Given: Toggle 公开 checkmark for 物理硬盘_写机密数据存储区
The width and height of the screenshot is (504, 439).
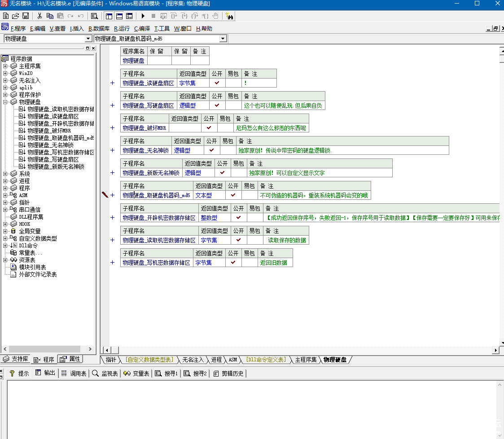Looking at the screenshot, I should point(233,263).
